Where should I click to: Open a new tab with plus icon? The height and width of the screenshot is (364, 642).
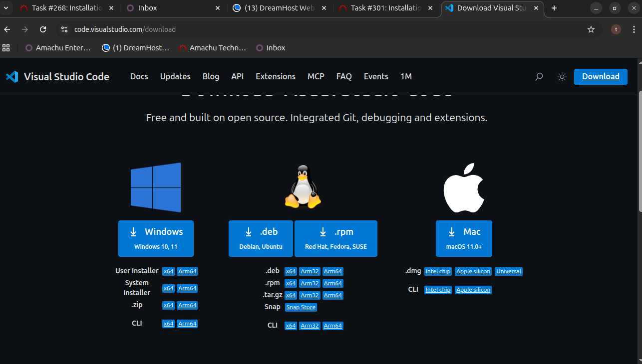(x=554, y=8)
